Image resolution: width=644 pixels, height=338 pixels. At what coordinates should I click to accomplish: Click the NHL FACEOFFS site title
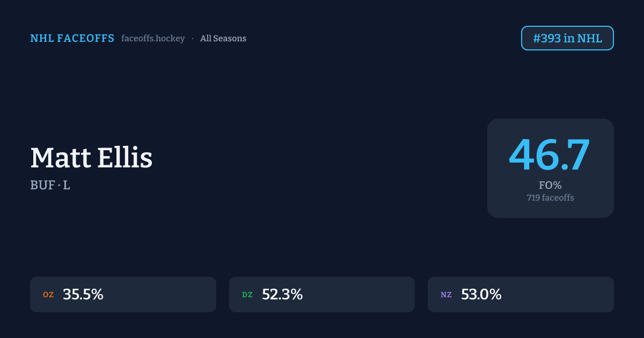[x=72, y=39]
